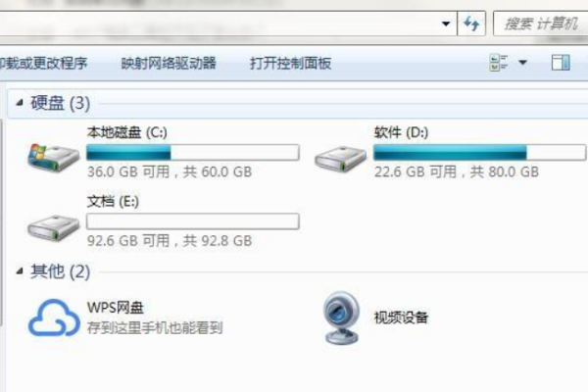Collapse the 其他 (2) group
Screen dimensions: 588x392
pos(20,270)
